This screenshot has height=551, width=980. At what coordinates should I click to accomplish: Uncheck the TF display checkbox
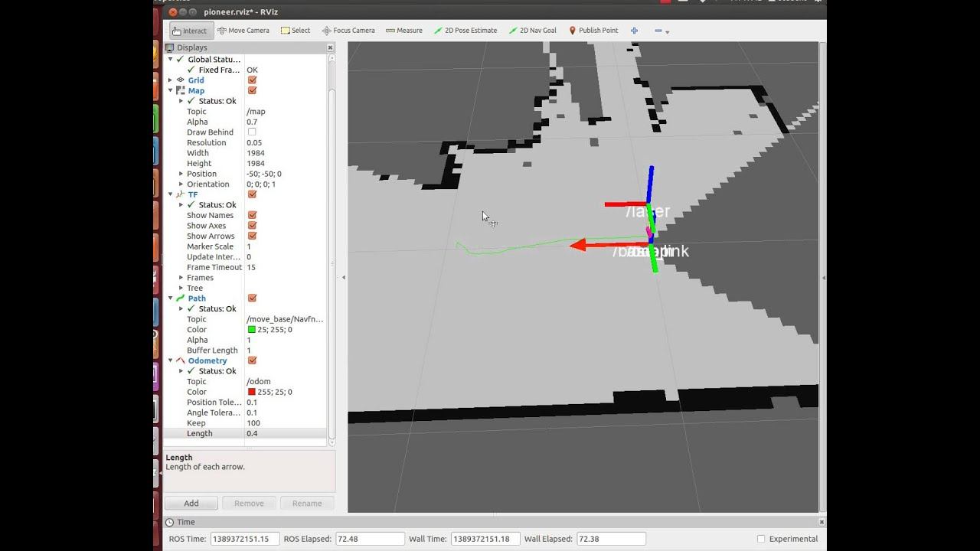[252, 194]
